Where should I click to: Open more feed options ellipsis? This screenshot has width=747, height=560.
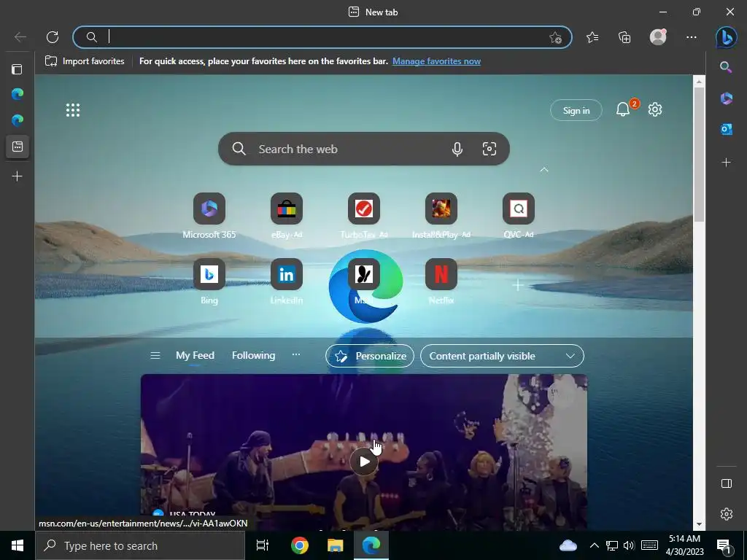[x=296, y=355]
